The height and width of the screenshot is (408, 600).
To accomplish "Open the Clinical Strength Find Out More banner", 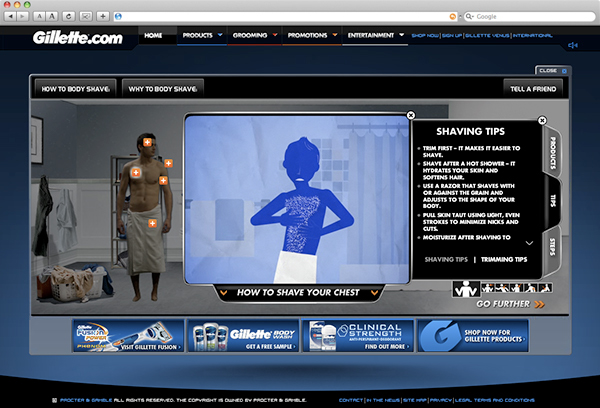I will (x=358, y=336).
